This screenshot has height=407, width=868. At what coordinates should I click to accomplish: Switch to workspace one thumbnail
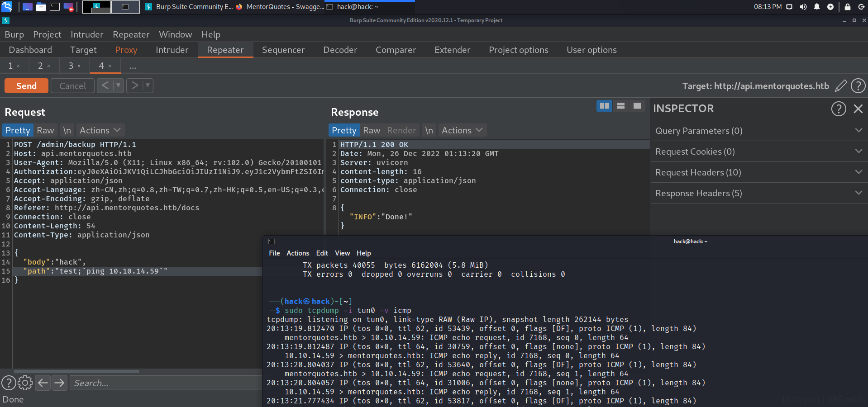click(97, 7)
